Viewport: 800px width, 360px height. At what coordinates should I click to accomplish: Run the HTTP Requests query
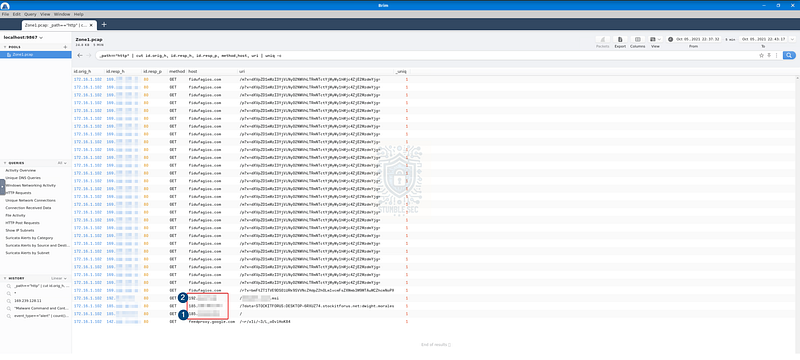coord(18,193)
